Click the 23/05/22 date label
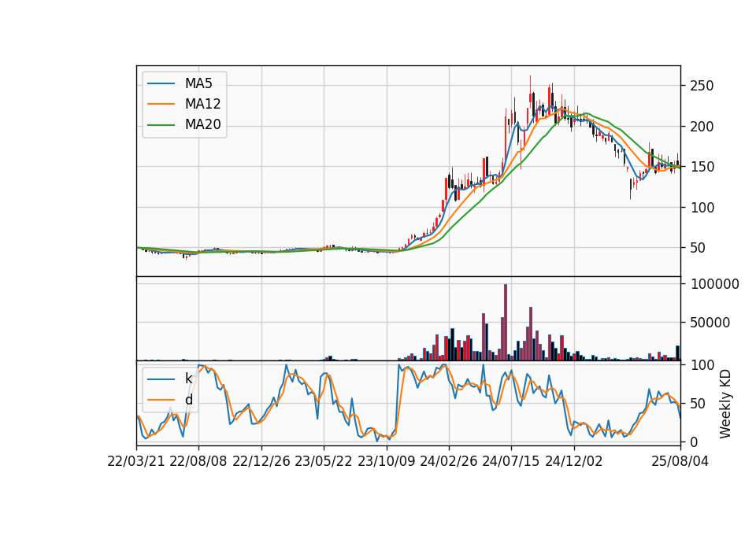Screen dimensions: 756x543 pos(324,462)
